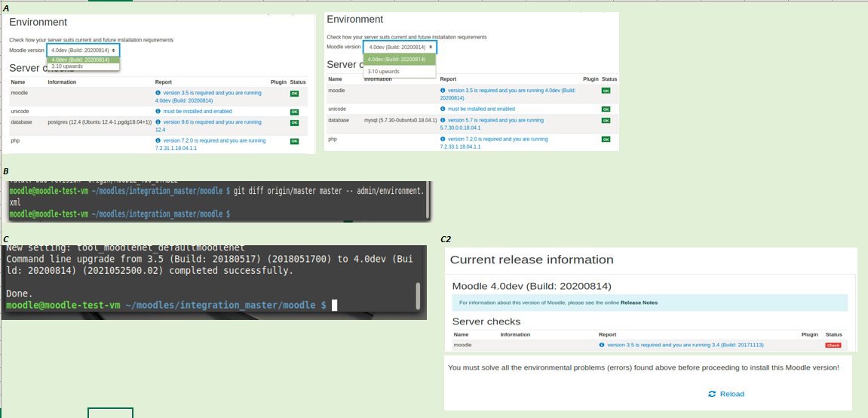Click OK badge in postgres database row
Screen dimensions: 868x418
[x=294, y=122]
